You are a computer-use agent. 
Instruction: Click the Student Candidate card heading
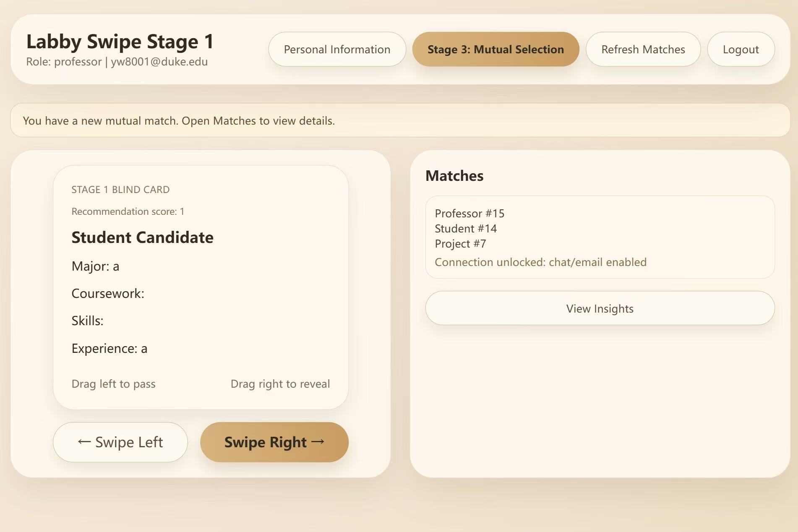pos(142,237)
